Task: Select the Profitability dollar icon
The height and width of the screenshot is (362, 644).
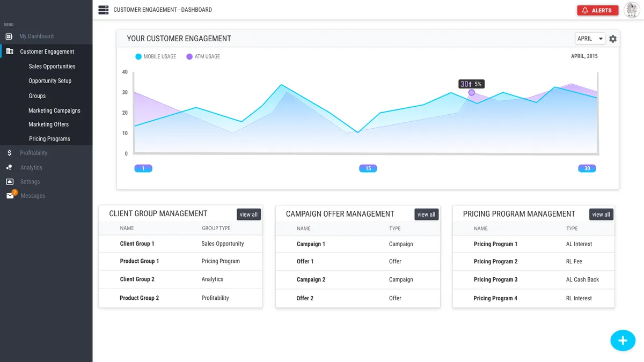Action: pyautogui.click(x=9, y=153)
